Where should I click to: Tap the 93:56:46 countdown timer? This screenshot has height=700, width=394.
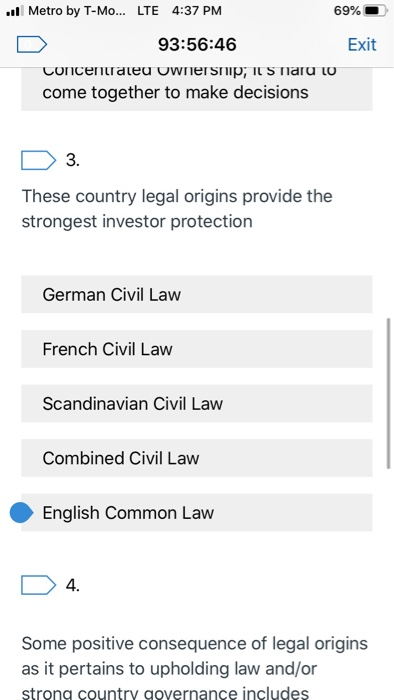tap(197, 45)
